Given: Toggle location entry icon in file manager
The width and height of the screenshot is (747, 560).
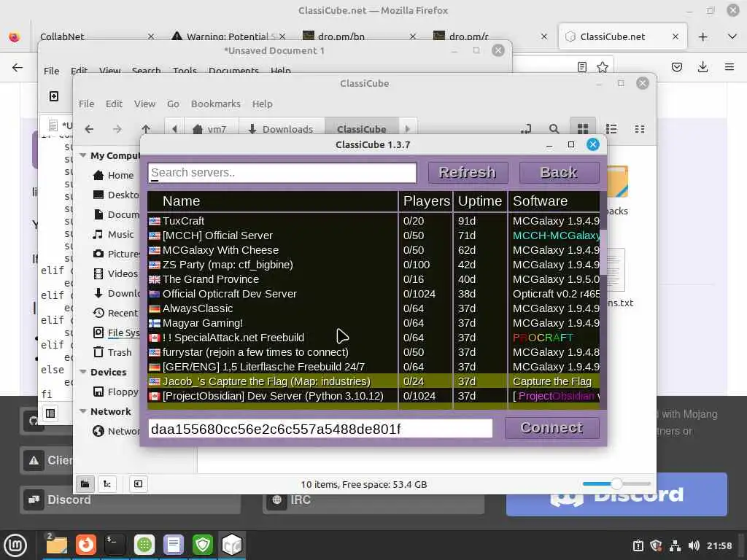Looking at the screenshot, I should (526, 129).
